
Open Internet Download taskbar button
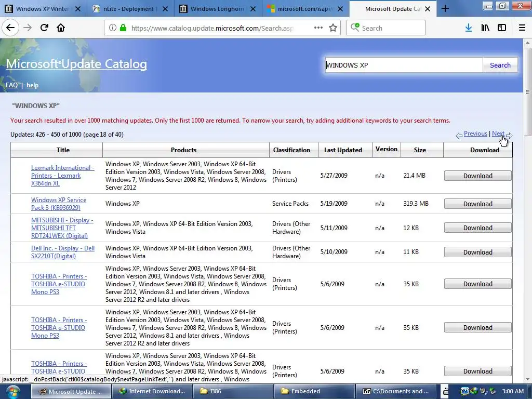pyautogui.click(x=152, y=392)
